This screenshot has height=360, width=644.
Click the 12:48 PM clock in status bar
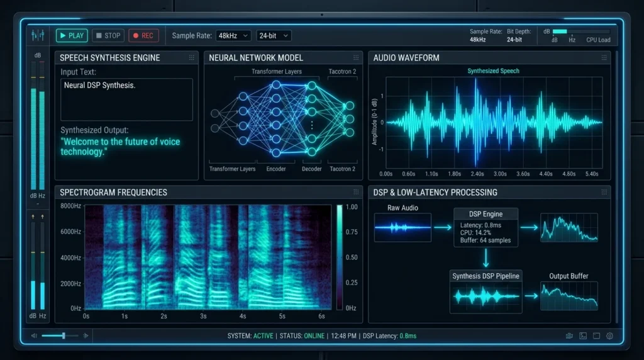(x=344, y=335)
